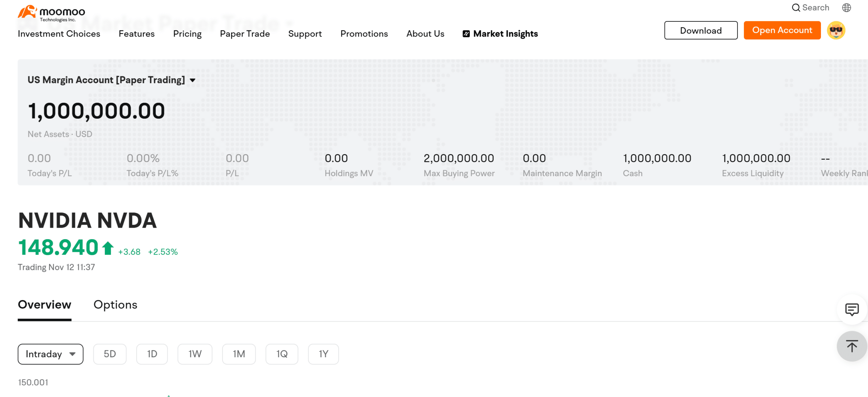Click the Cash label

click(633, 173)
